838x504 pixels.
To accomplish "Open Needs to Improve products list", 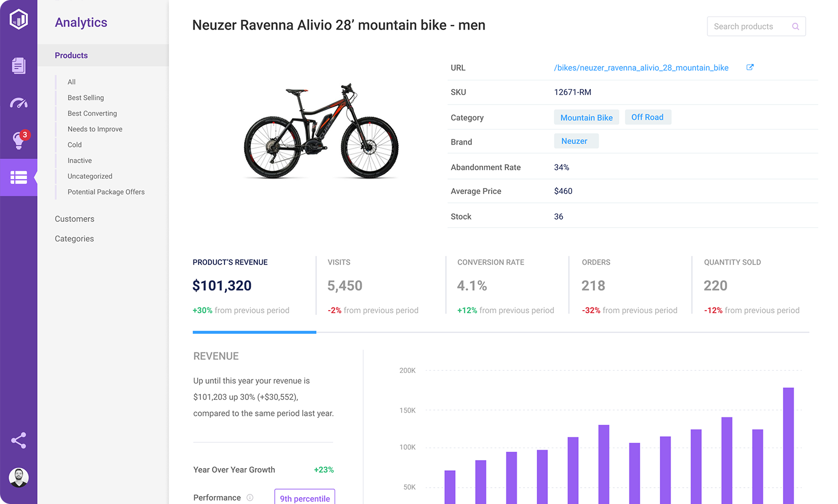I will click(95, 129).
